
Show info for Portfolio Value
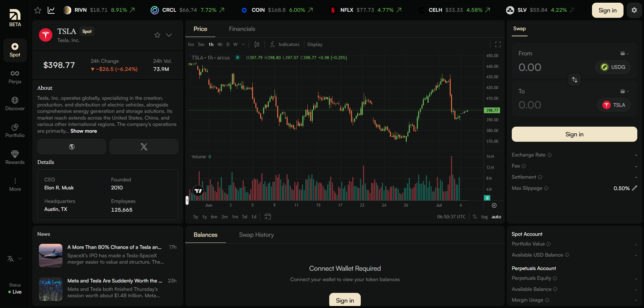(549, 244)
